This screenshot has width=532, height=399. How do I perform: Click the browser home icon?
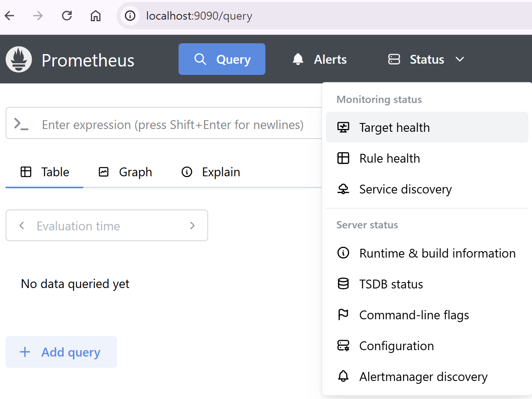click(x=96, y=16)
